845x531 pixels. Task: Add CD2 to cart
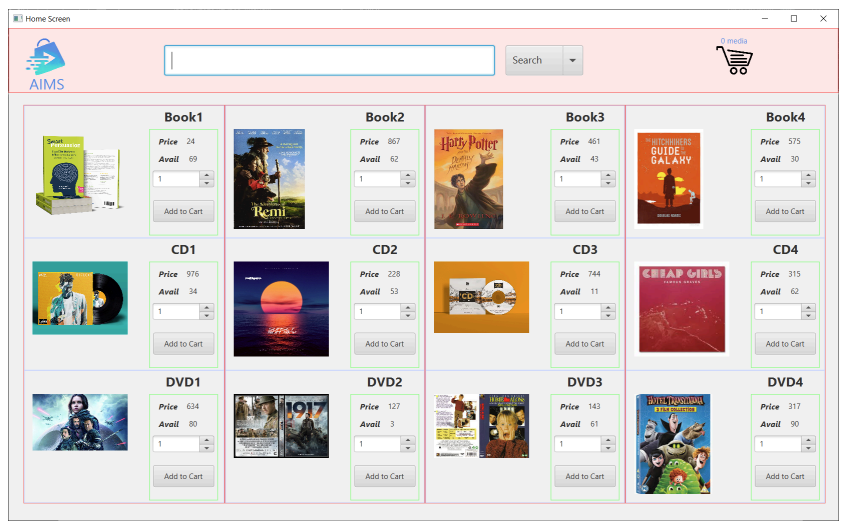pyautogui.click(x=384, y=344)
